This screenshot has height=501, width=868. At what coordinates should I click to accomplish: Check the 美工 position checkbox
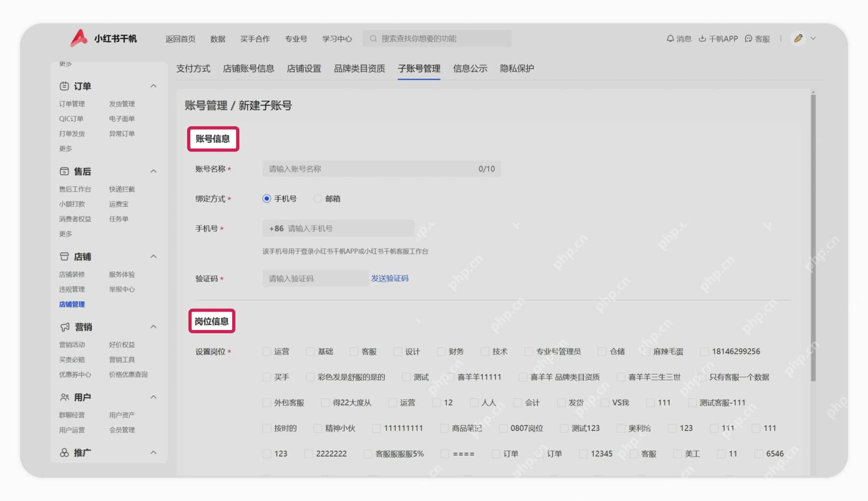click(x=677, y=454)
